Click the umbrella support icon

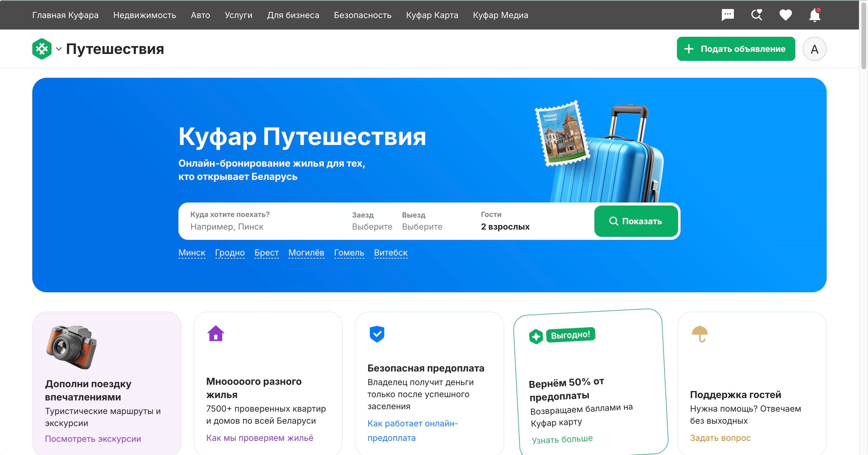click(700, 334)
